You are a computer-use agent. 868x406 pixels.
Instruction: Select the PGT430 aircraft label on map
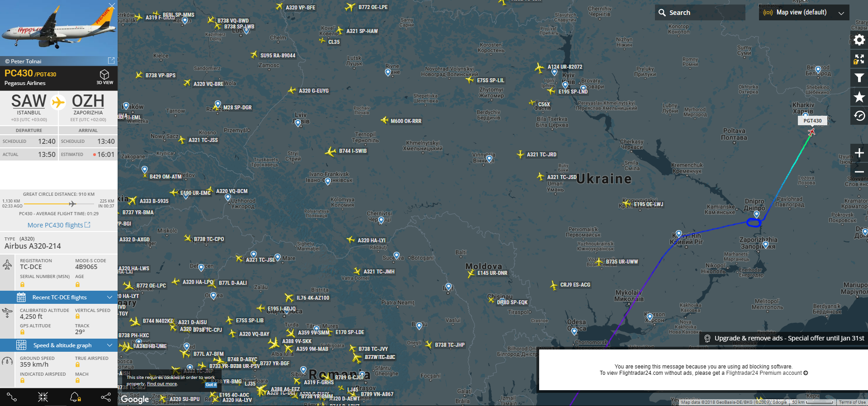pyautogui.click(x=812, y=121)
